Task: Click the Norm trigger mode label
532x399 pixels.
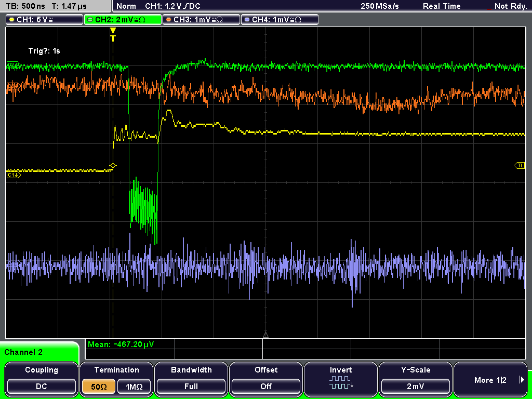Action: coord(126,6)
